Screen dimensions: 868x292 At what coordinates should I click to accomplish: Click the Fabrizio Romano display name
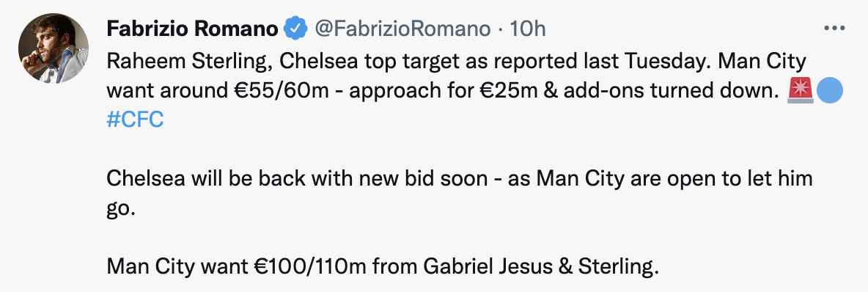click(x=192, y=29)
